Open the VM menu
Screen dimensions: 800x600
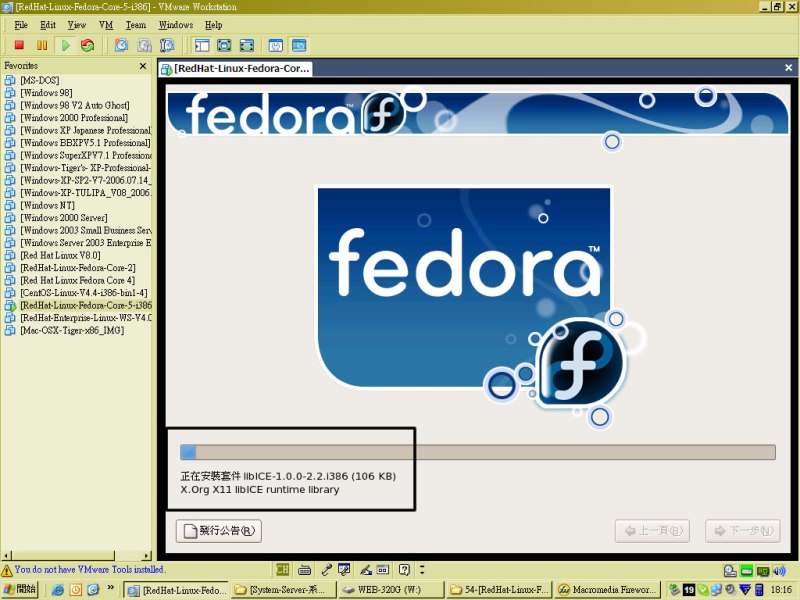[106, 24]
